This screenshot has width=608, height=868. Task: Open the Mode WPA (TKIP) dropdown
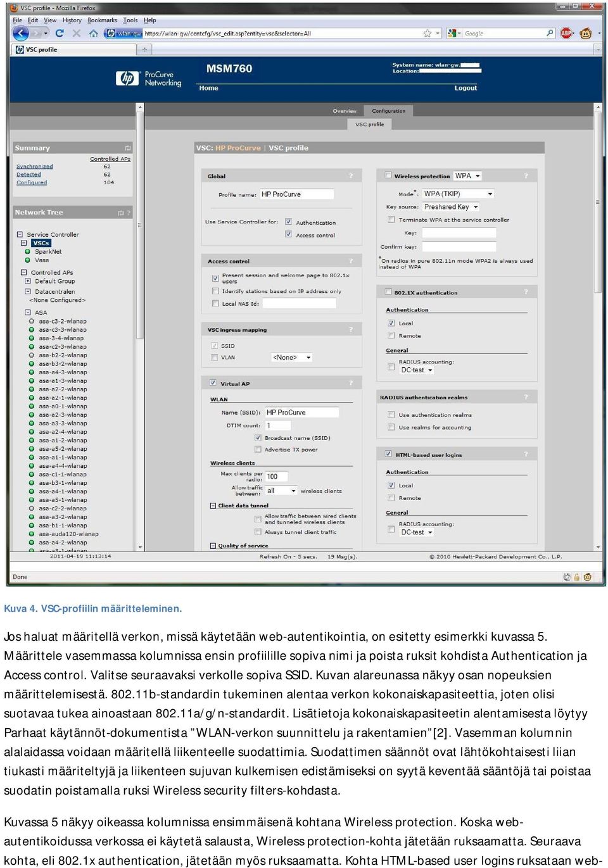[x=458, y=194]
